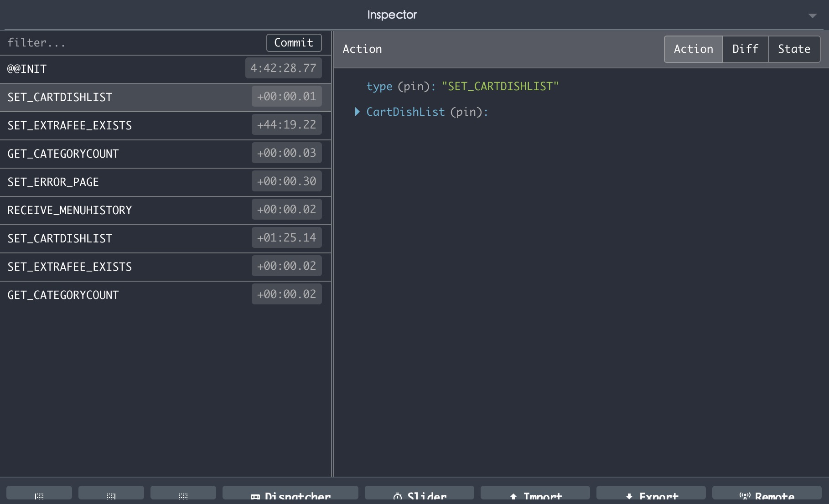The width and height of the screenshot is (829, 504).
Task: Select the @@INIT action entry
Action: pos(166,69)
